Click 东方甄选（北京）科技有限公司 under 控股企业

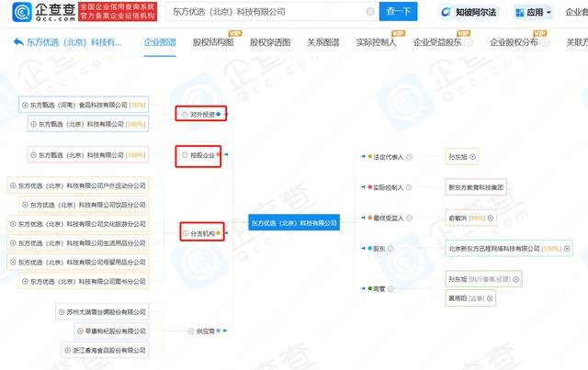(x=88, y=155)
